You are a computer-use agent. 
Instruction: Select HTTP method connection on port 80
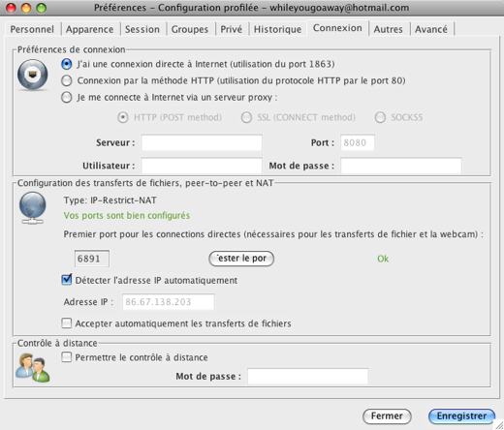(x=67, y=80)
